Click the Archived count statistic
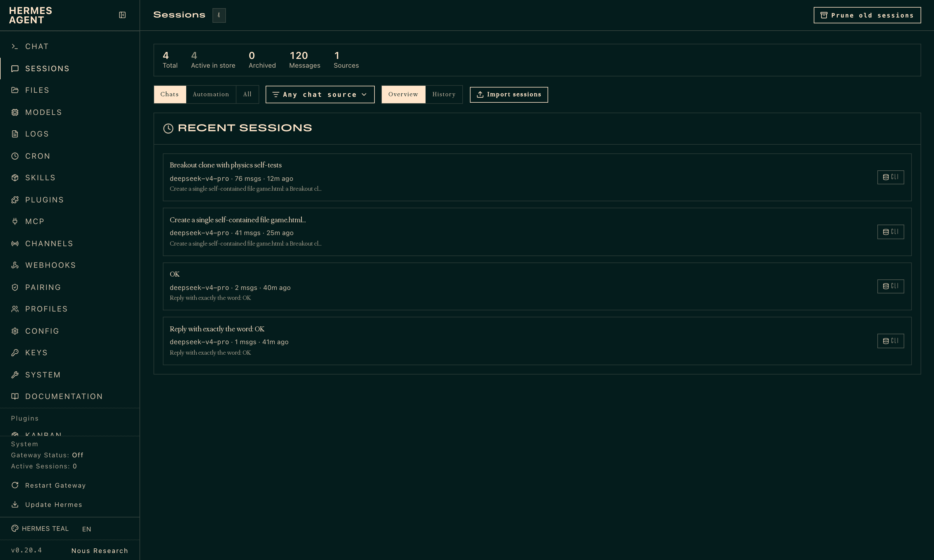934x560 pixels. click(x=262, y=60)
